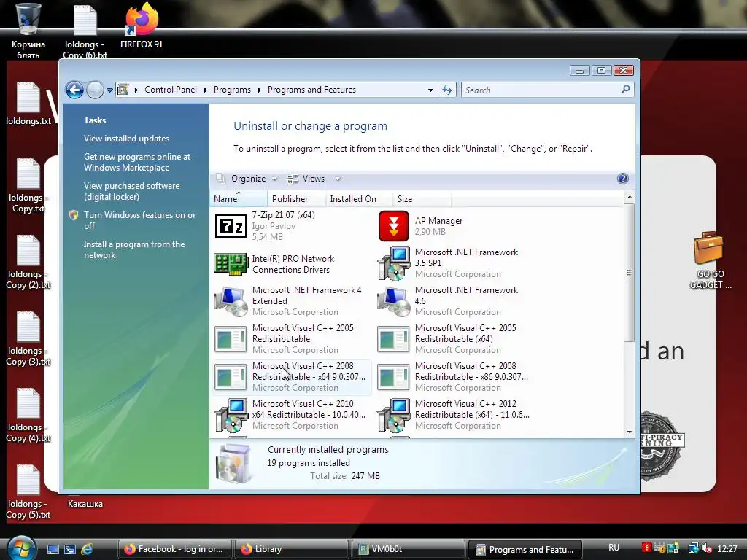Select the Visual C++ 2005 Redistributable (x64) icon
747x560 pixels.
click(393, 339)
